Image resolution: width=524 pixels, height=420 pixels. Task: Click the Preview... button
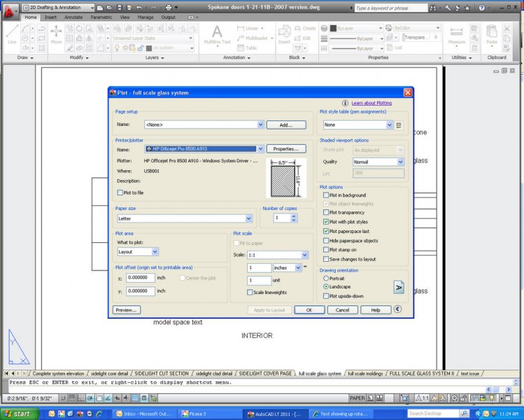click(127, 310)
